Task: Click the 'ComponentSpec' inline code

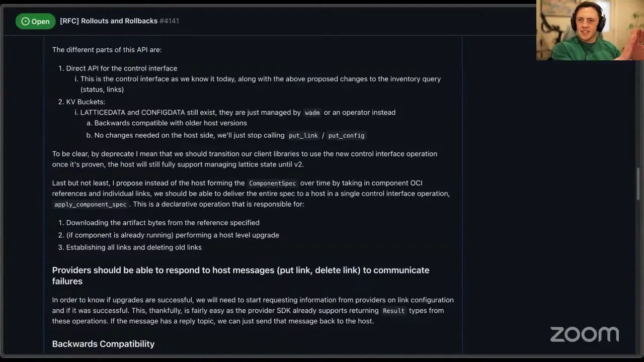Action: (x=272, y=184)
